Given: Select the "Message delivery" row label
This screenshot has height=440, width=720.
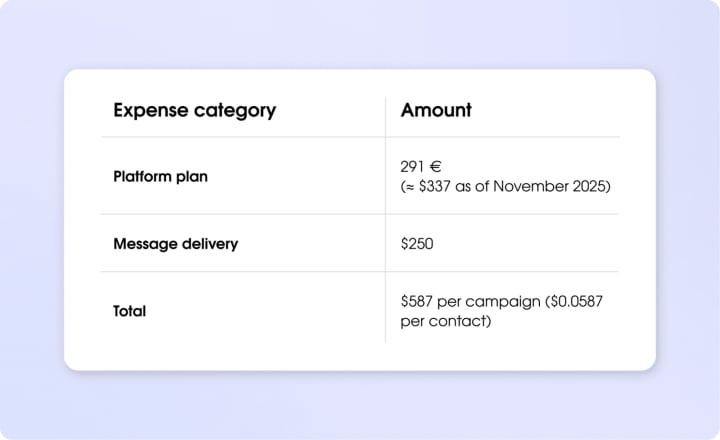Looking at the screenshot, I should pyautogui.click(x=175, y=243).
